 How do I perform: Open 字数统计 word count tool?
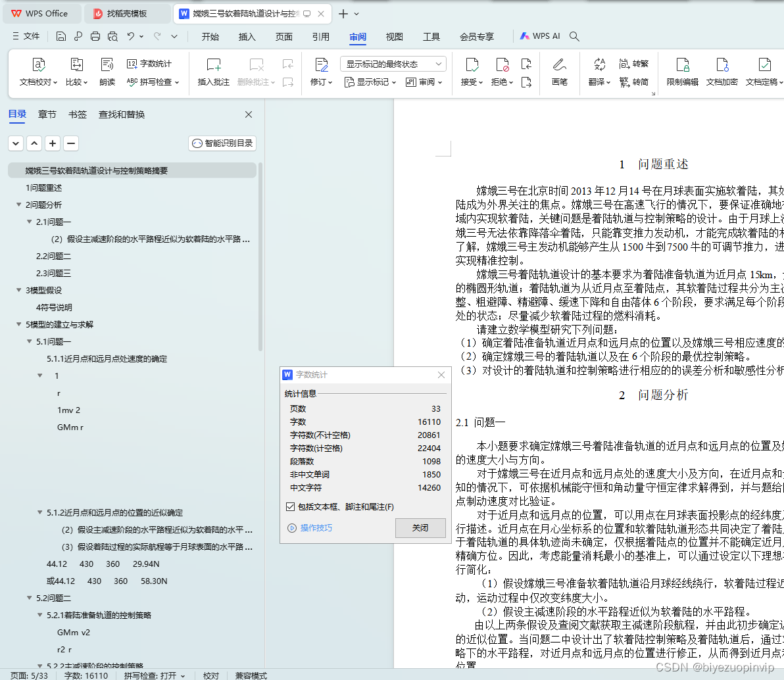149,64
